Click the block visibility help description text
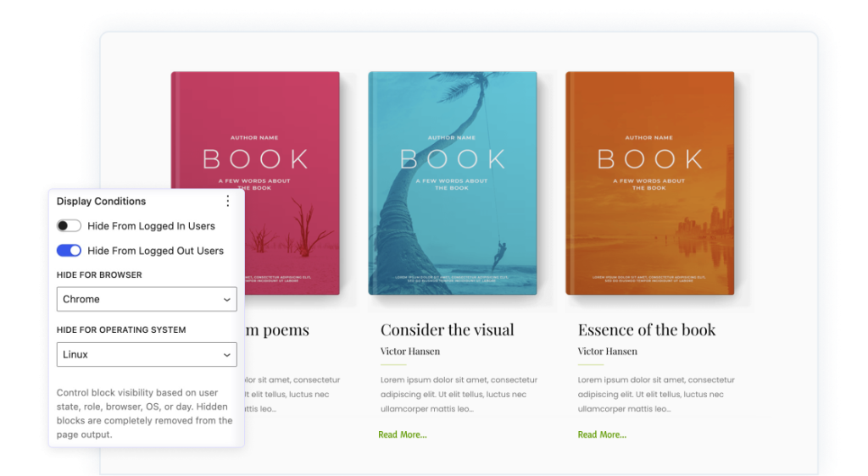Screen dimensions: 868x476 pos(144,413)
